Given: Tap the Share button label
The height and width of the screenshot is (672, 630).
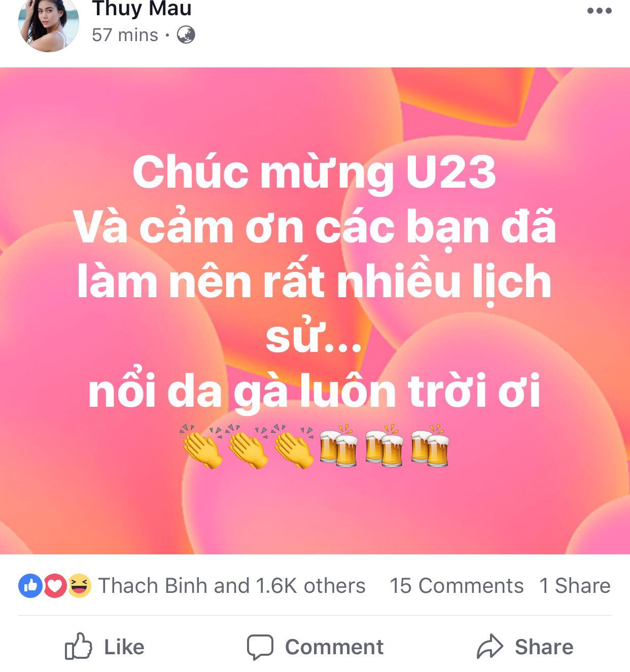Looking at the screenshot, I should click(x=544, y=647).
